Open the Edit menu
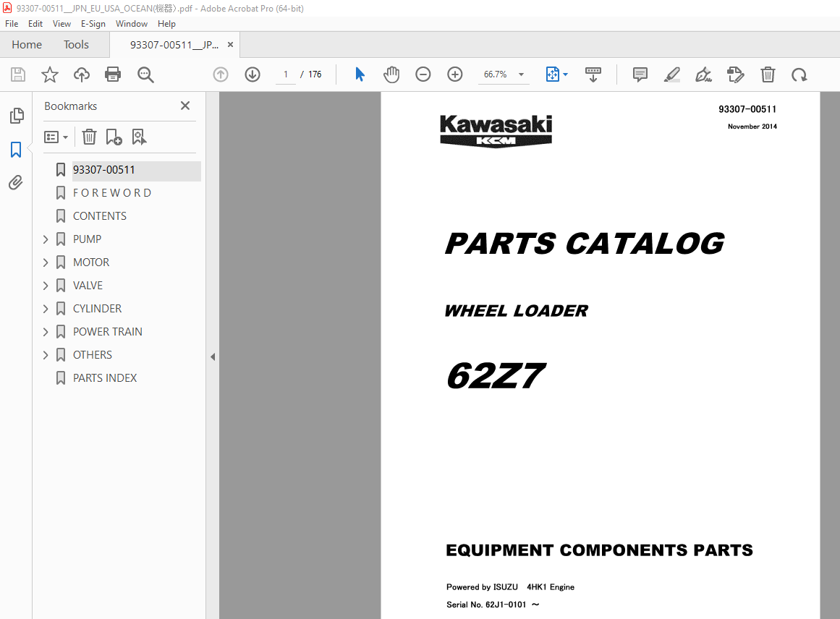This screenshot has height=619, width=840. (x=35, y=24)
